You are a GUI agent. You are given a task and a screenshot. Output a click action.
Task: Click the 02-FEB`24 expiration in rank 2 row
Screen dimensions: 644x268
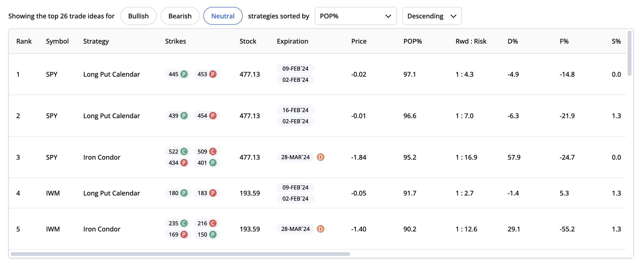point(295,121)
